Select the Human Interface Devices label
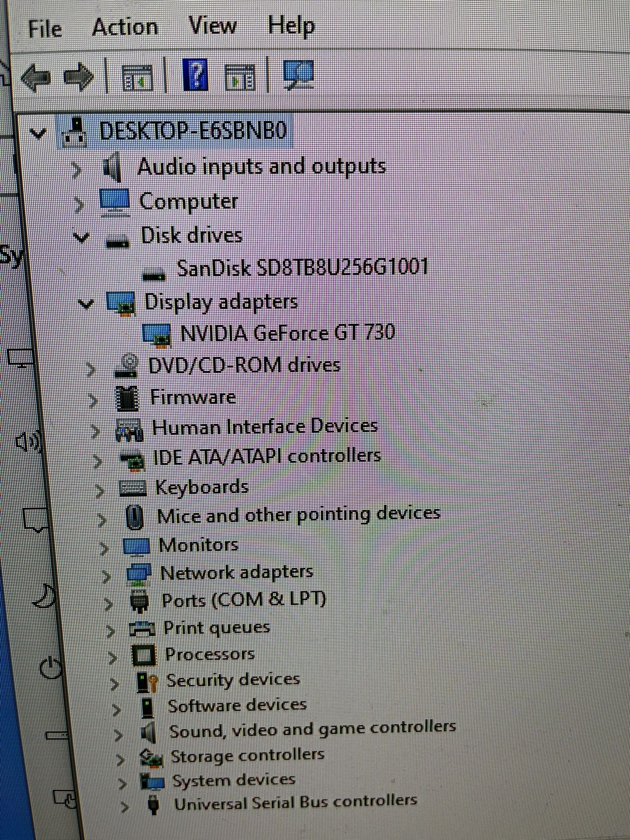This screenshot has height=840, width=630. coord(265,427)
